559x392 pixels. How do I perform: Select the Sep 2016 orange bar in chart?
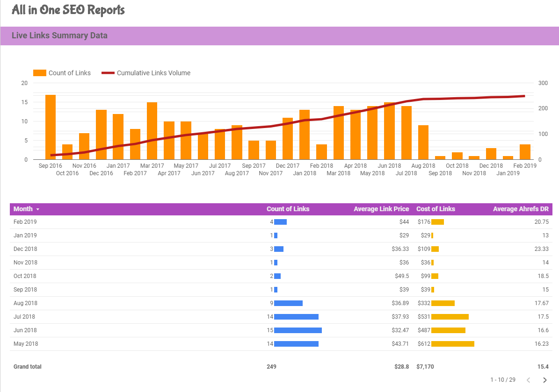coord(51,127)
